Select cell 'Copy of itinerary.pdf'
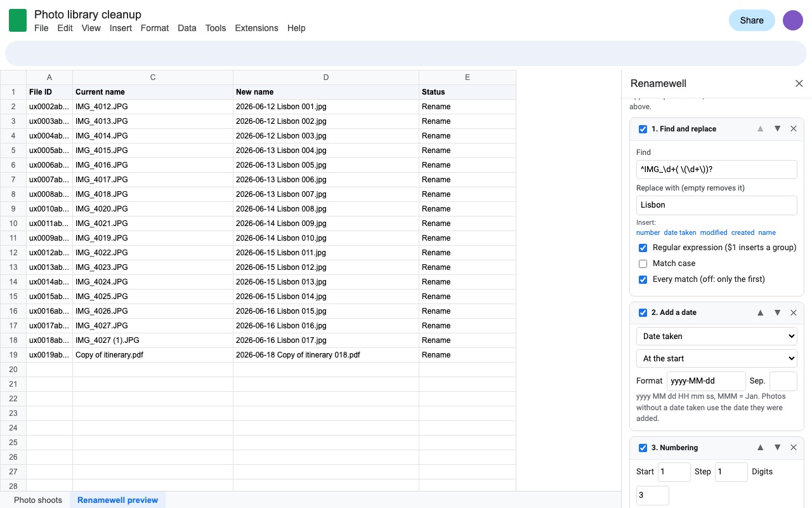 coord(153,355)
